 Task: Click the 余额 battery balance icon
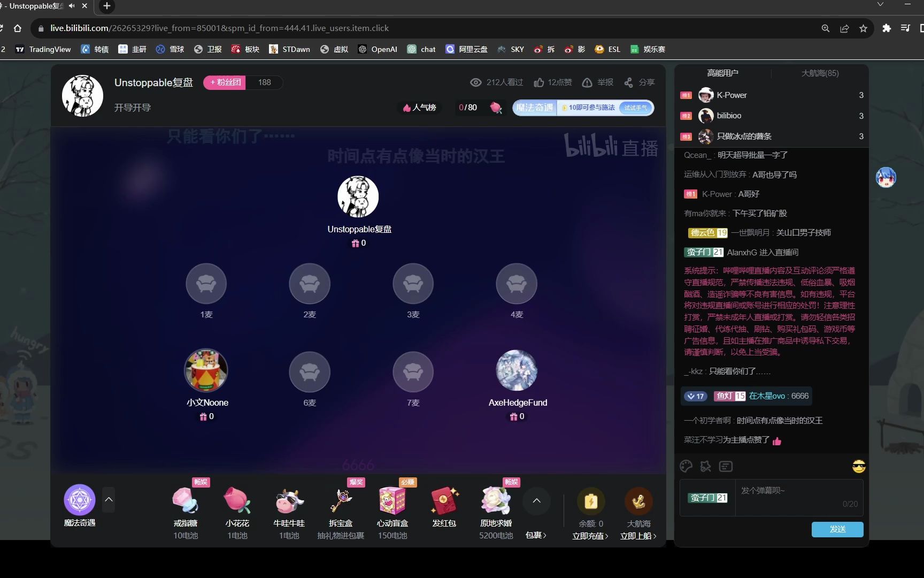coord(591,501)
